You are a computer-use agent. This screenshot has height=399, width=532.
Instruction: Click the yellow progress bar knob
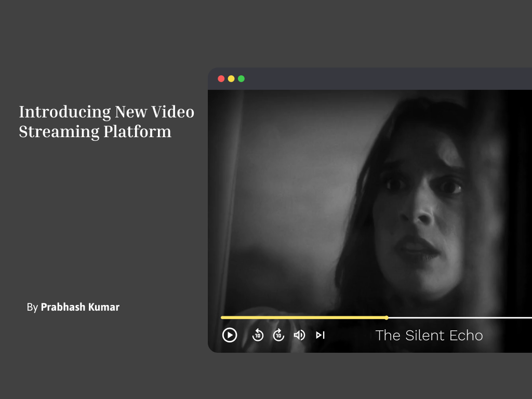[x=386, y=317]
